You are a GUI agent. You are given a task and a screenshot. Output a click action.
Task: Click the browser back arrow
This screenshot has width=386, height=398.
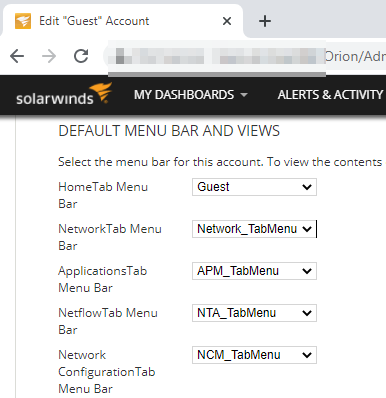point(17,56)
